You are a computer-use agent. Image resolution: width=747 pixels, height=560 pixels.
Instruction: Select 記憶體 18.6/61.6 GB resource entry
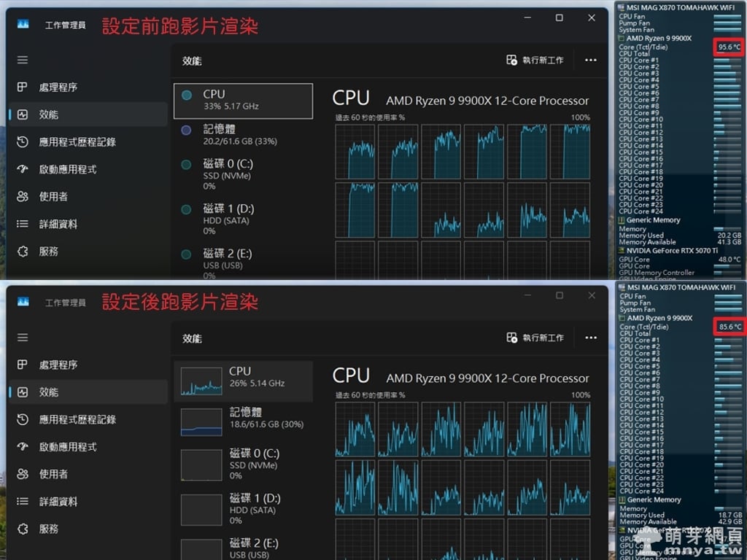pyautogui.click(x=243, y=418)
